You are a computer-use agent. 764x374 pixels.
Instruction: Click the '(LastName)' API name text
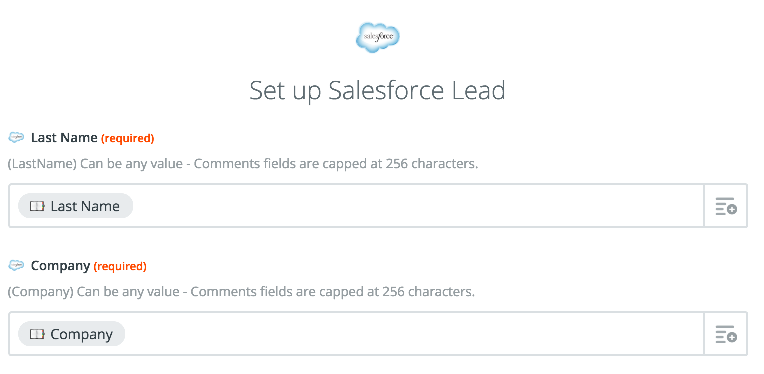(x=42, y=164)
